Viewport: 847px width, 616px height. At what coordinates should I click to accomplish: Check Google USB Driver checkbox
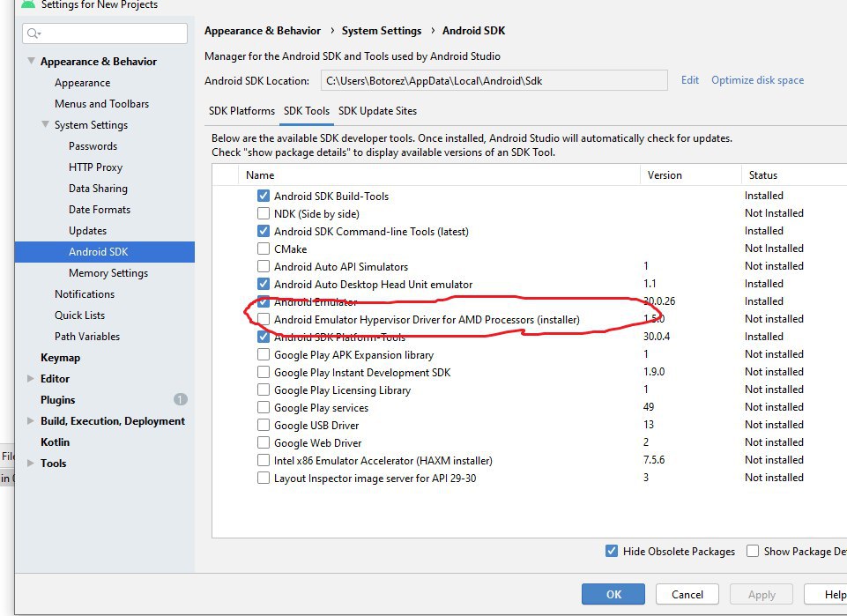tap(263, 426)
